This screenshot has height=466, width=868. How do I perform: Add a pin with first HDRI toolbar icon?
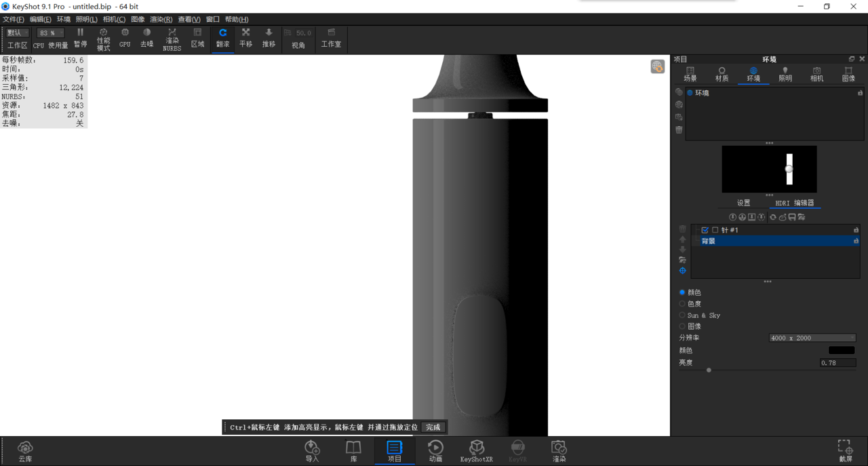click(x=732, y=217)
